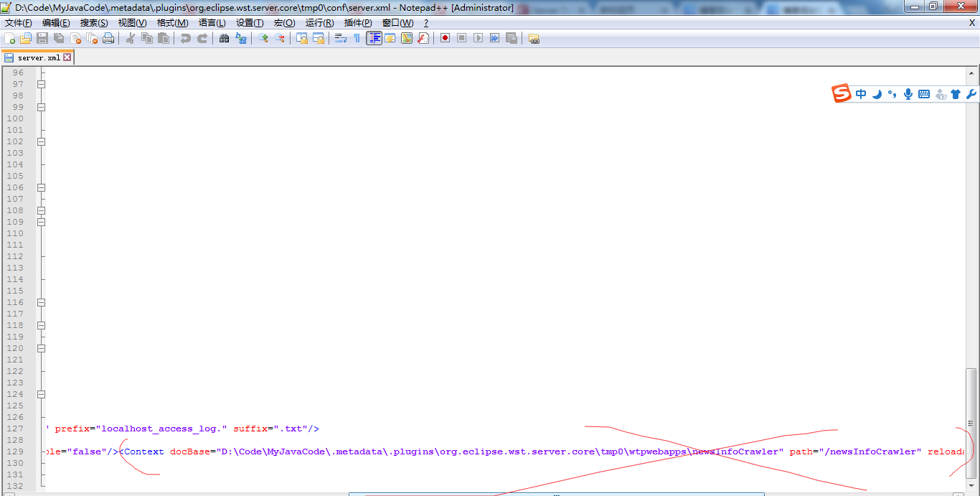This screenshot has height=496, width=980.
Task: Select the Save All toolbar icon
Action: click(57, 38)
